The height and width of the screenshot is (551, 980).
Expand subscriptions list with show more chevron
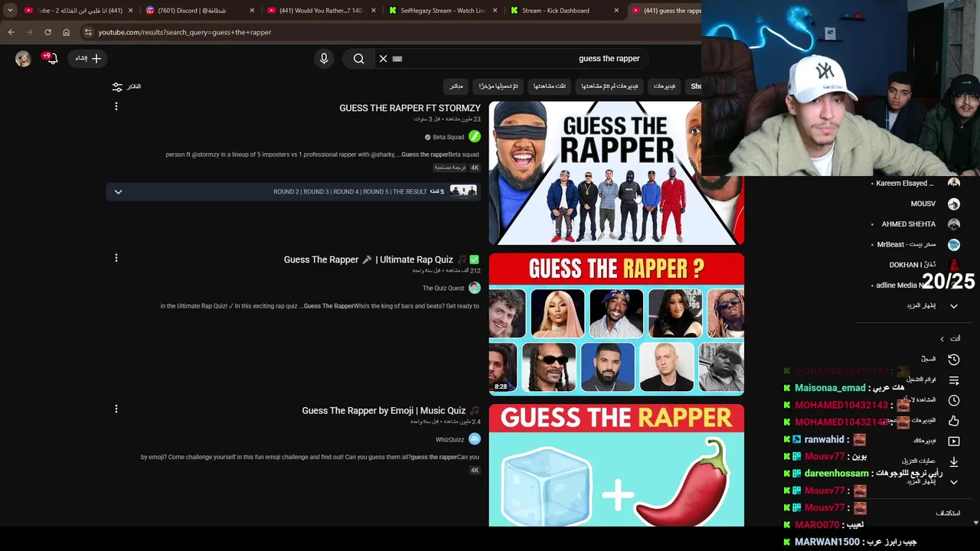pos(953,305)
